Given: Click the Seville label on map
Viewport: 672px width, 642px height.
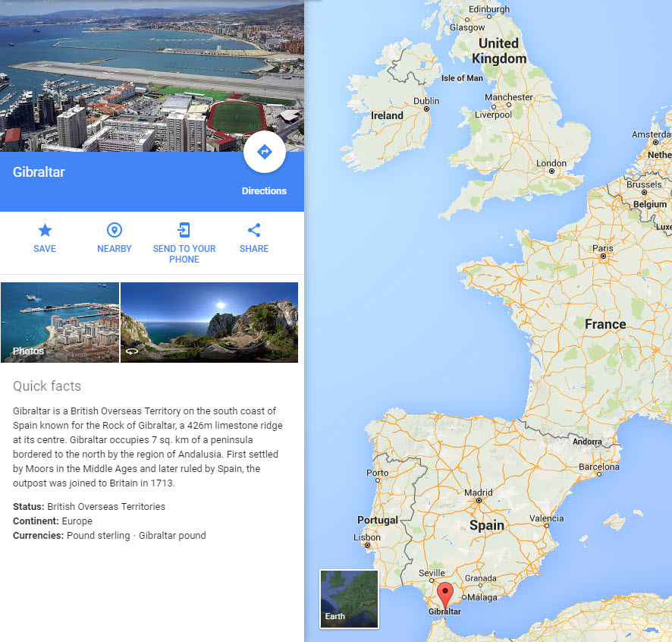Looking at the screenshot, I should pyautogui.click(x=434, y=573).
